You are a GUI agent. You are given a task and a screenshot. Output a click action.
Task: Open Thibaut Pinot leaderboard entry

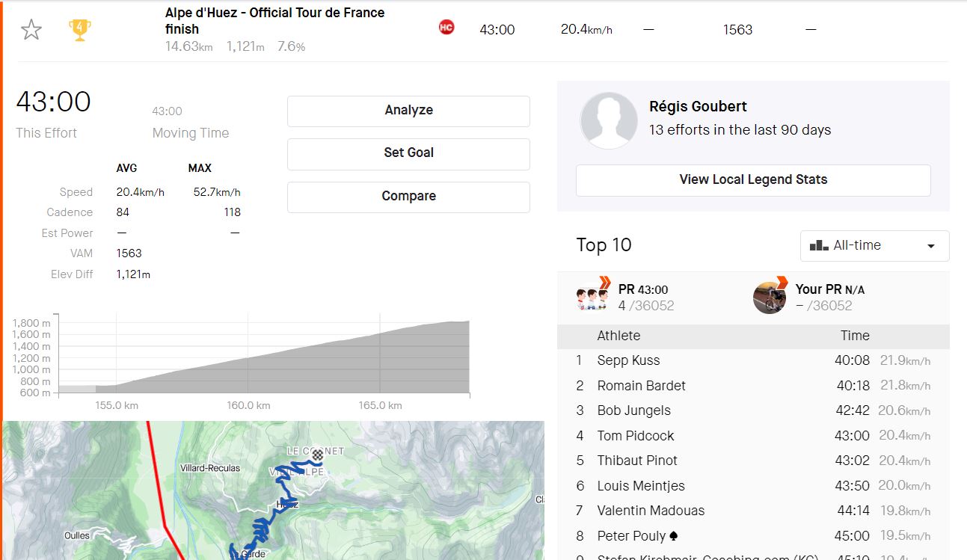637,461
